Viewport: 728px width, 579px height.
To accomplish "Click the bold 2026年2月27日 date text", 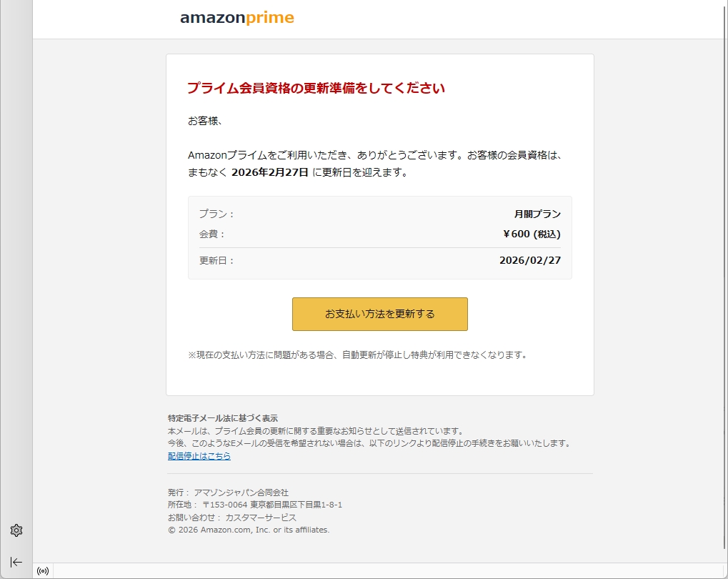I will click(x=270, y=172).
